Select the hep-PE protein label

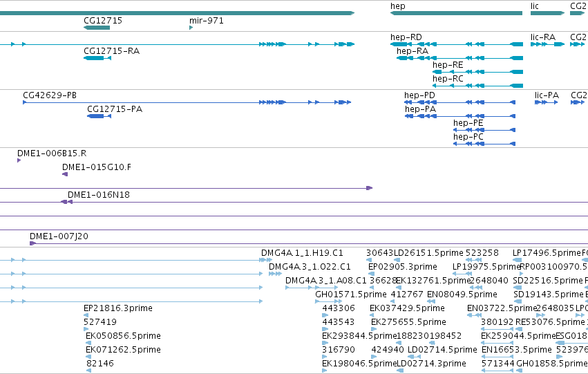click(x=468, y=123)
